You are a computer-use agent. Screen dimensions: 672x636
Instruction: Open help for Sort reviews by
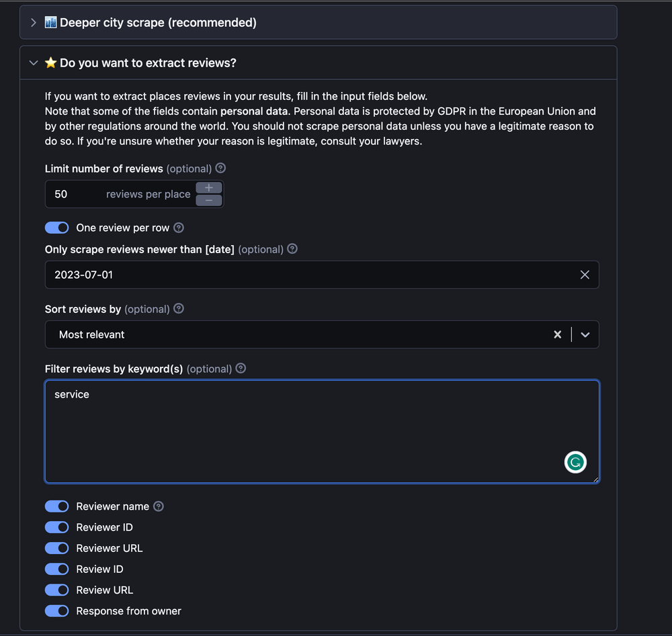pyautogui.click(x=179, y=309)
